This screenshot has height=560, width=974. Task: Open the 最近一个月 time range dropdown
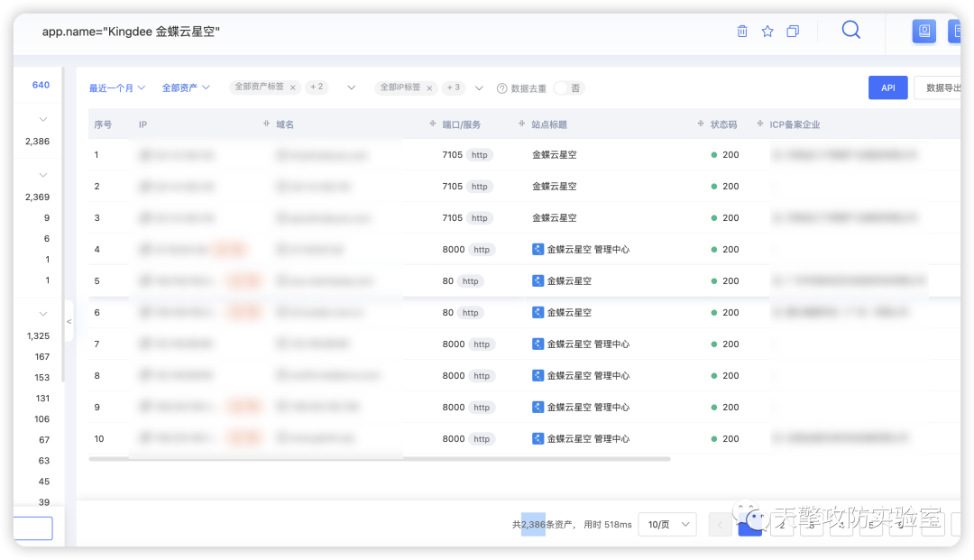pyautogui.click(x=116, y=88)
